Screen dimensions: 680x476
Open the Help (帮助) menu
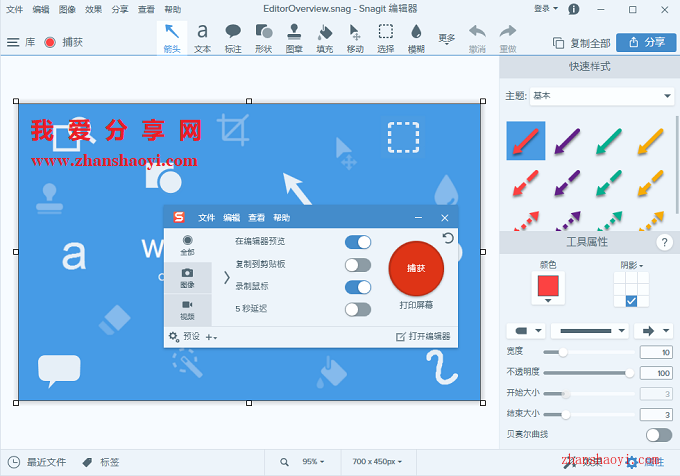pos(173,9)
